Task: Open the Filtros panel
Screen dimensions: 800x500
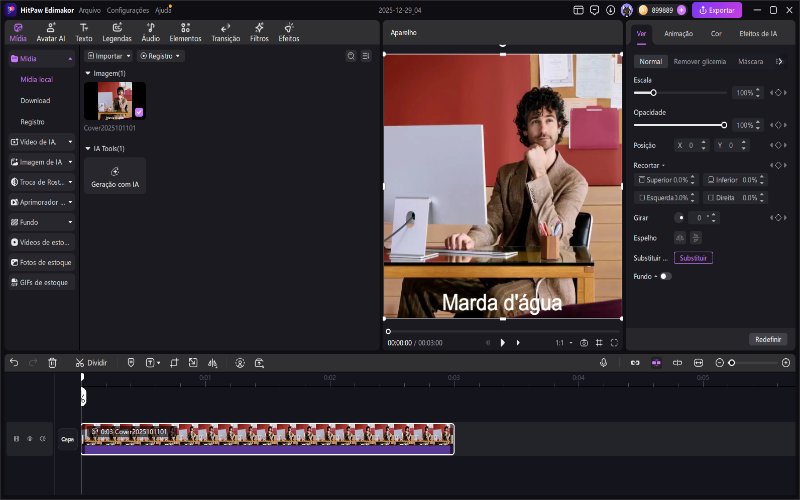Action: (259, 32)
